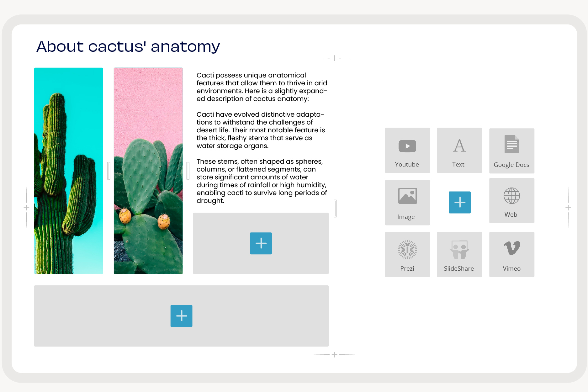Click the 'About cactus' anatomy' title
This screenshot has width=588, height=392.
point(128,46)
